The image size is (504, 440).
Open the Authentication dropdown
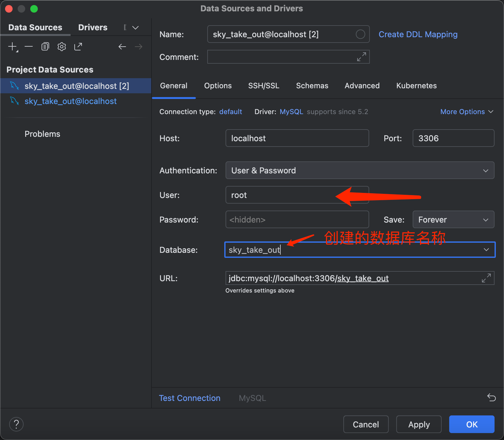pos(360,170)
